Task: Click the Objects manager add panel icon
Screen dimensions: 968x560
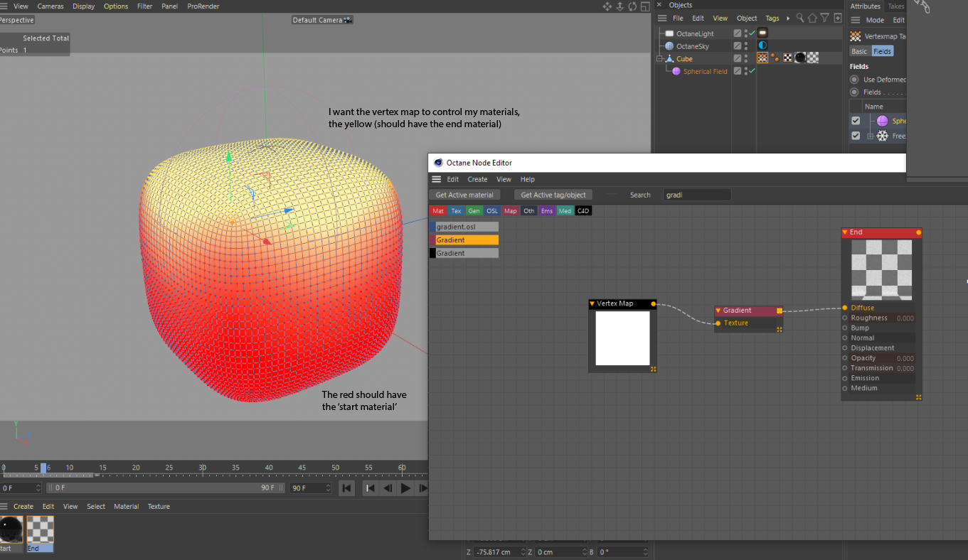Action: click(x=837, y=18)
